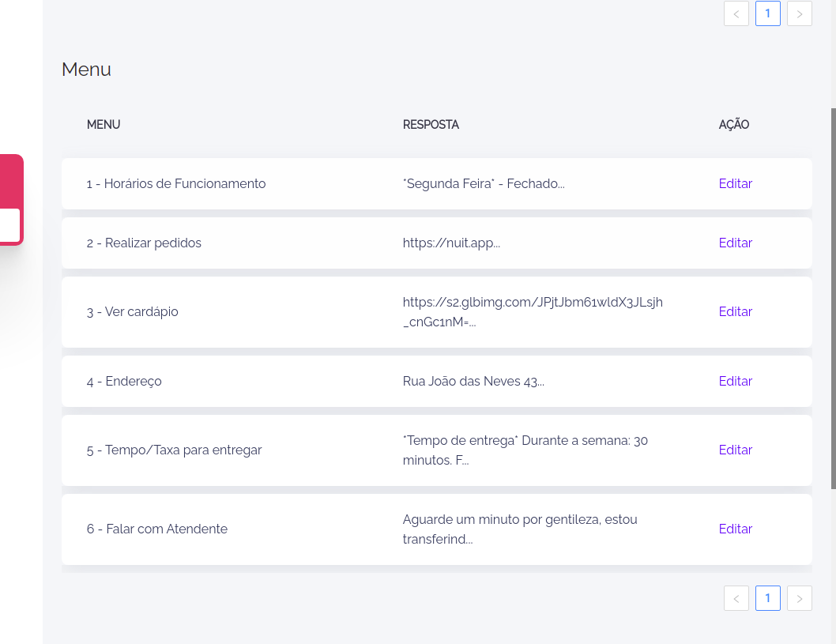The image size is (836, 644).
Task: Edit the Ver cardápio menu item
Action: 735,311
